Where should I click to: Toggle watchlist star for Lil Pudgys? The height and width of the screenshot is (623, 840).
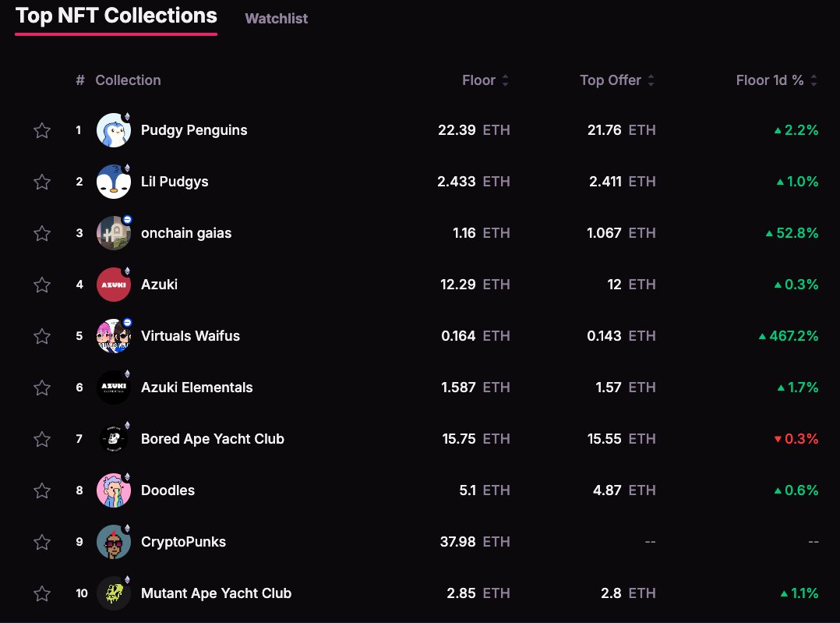42,182
